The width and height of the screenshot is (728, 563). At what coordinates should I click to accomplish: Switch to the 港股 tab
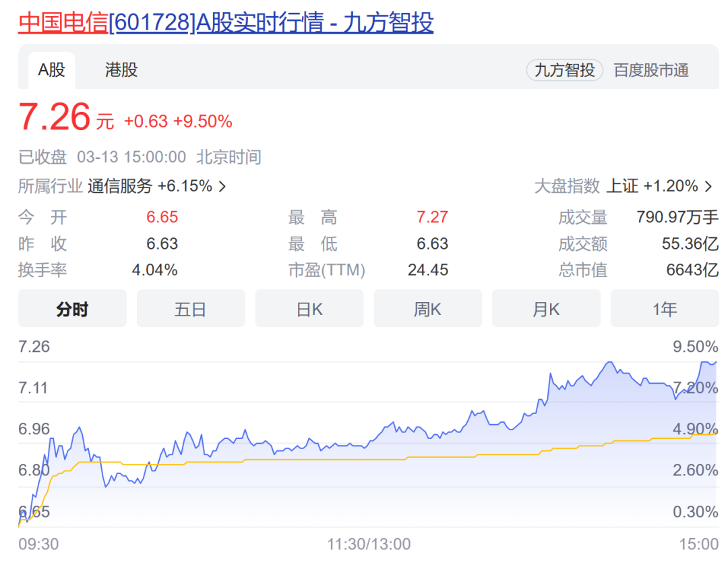[121, 70]
